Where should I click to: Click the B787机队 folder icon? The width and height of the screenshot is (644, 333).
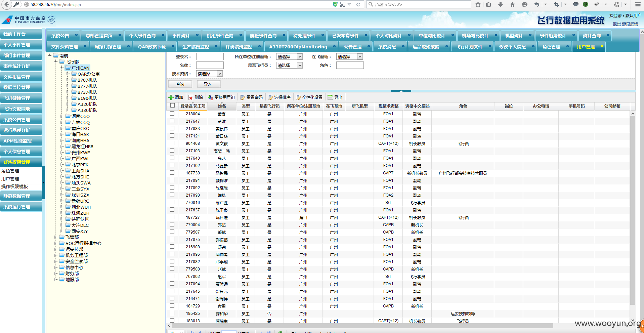click(74, 80)
